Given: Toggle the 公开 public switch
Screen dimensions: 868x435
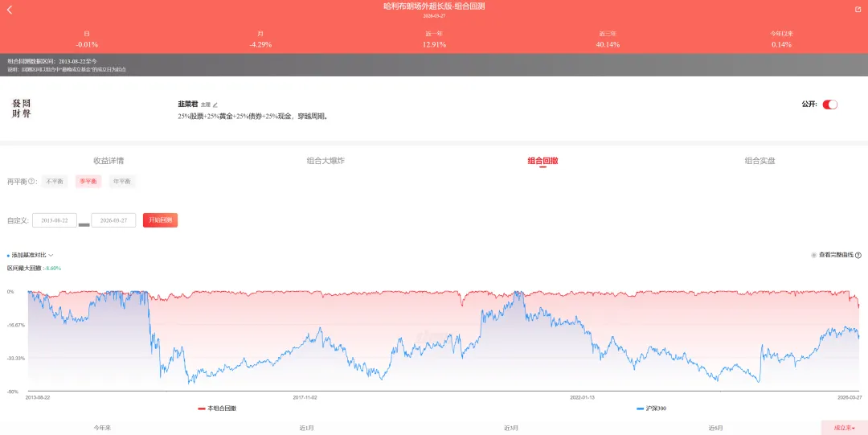Looking at the screenshot, I should [x=829, y=105].
